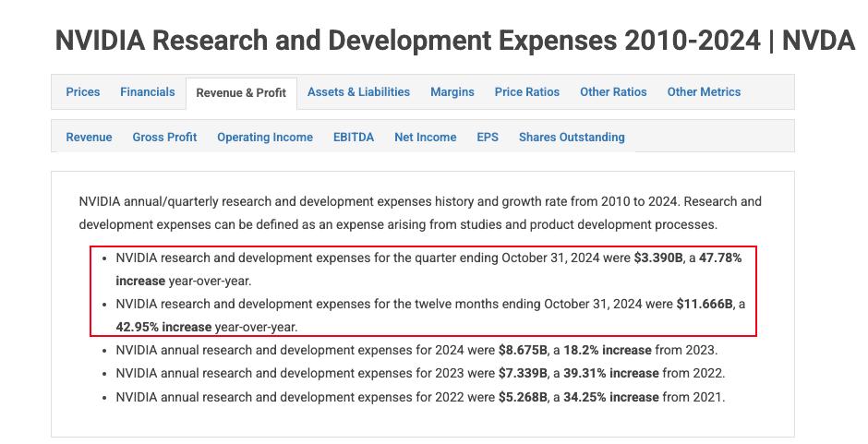Click the $5.268B 2022 annual figure
Viewport: 868px width, 444px height.
(x=523, y=398)
